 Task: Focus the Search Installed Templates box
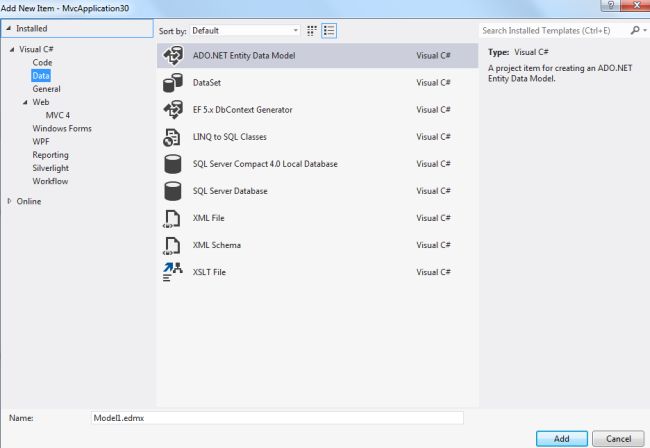(553, 31)
